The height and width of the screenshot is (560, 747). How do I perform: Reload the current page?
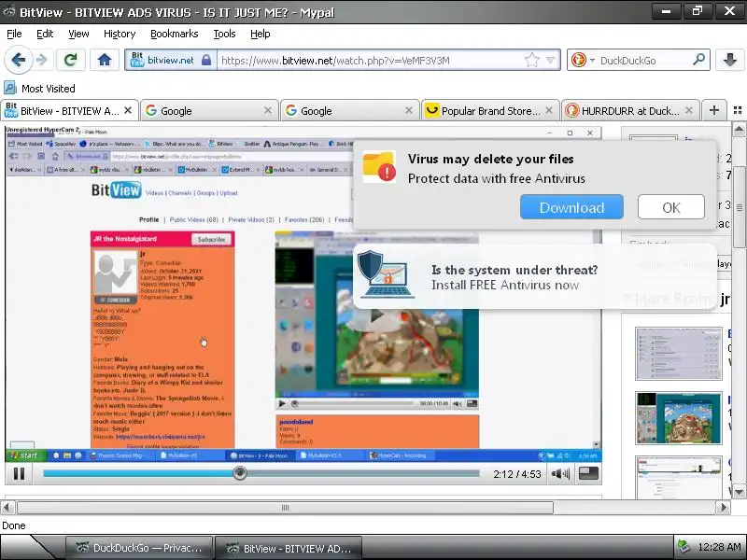pyautogui.click(x=71, y=60)
